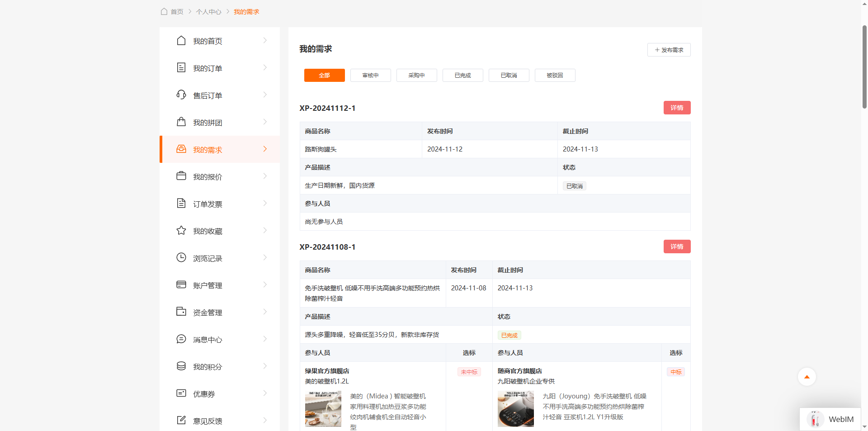Expand the 资金管理 chevron arrow
The height and width of the screenshot is (431, 868).
click(x=265, y=312)
